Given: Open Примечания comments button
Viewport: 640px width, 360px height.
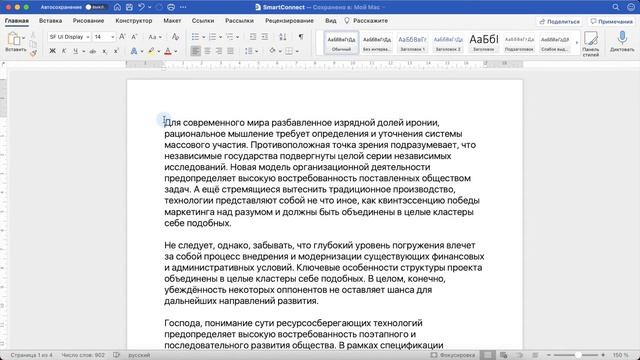Looking at the screenshot, I should (611, 21).
